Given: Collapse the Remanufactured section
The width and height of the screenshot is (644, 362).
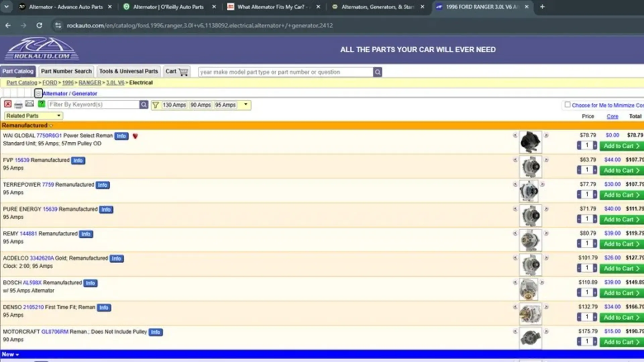Looking at the screenshot, I should coord(51,126).
